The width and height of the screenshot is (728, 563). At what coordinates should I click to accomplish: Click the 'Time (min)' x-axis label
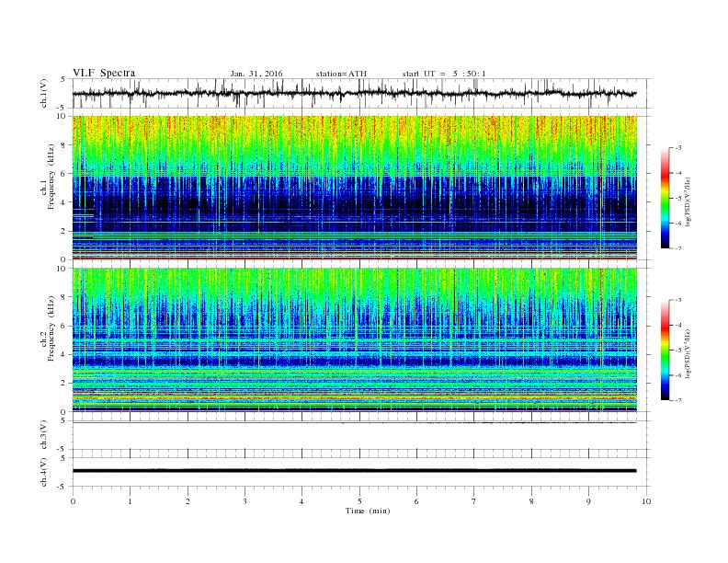(x=368, y=511)
